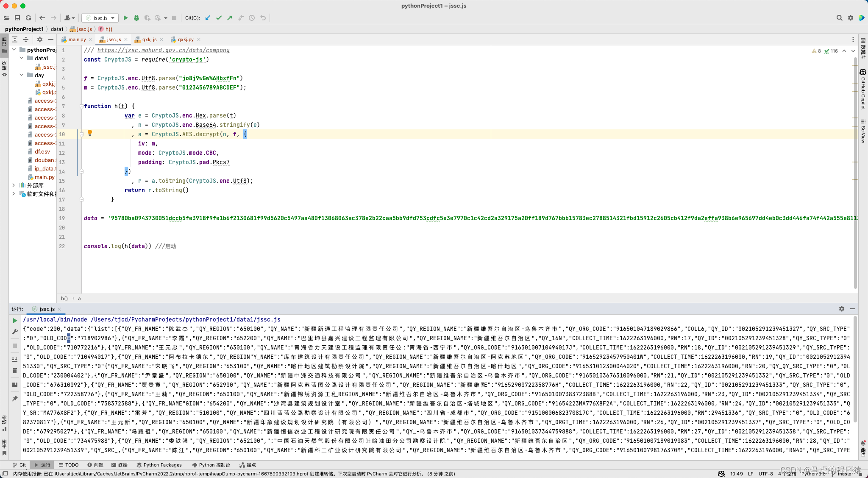Open the 问题 problems tab
Image resolution: width=868 pixels, height=478 pixels.
[95, 465]
